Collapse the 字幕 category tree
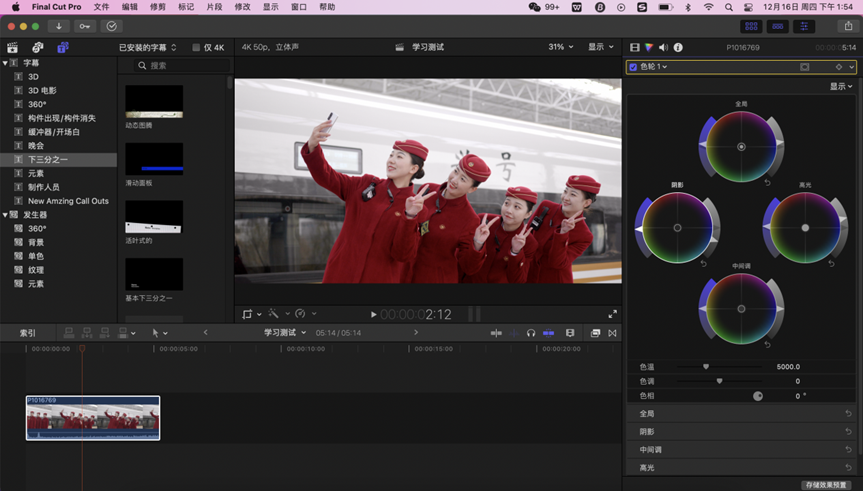 [5, 63]
